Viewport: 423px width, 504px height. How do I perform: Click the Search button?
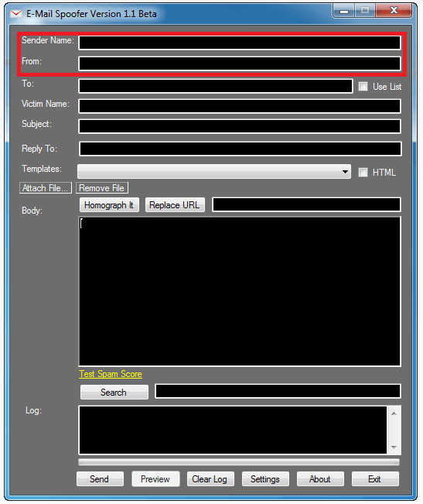click(x=114, y=393)
